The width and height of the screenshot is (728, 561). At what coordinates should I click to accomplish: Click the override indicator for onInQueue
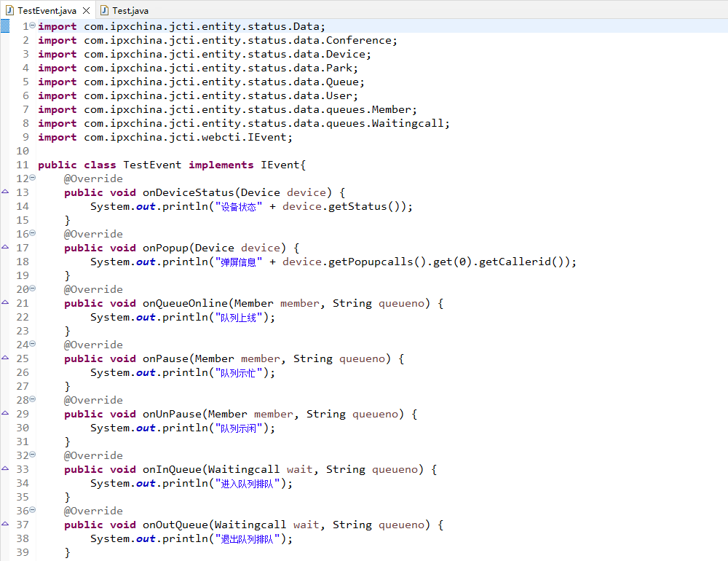pos(5,469)
